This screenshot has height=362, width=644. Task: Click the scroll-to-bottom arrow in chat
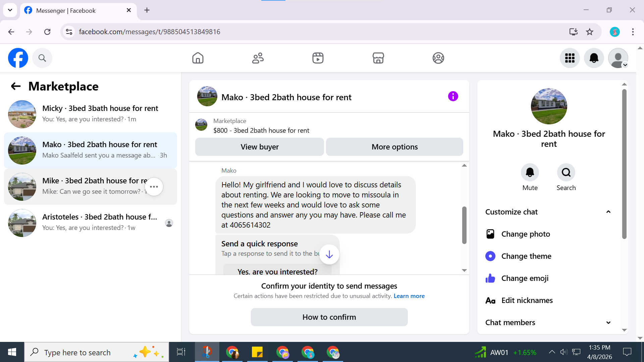(329, 254)
